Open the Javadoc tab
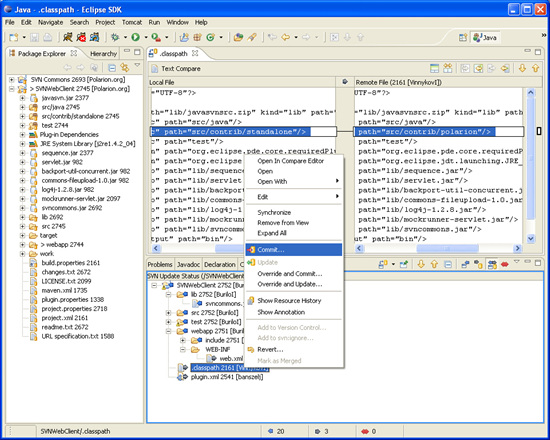This screenshot has width=550, height=440. 188,265
